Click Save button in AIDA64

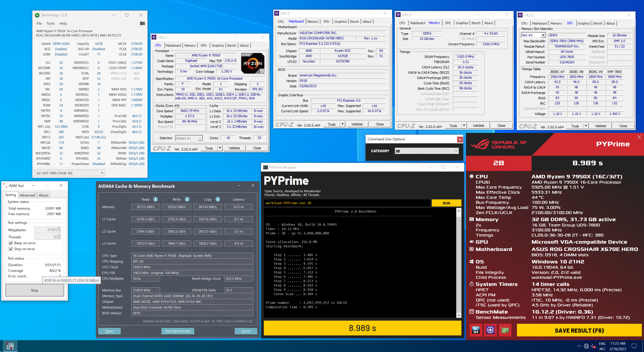pyautogui.click(x=109, y=331)
